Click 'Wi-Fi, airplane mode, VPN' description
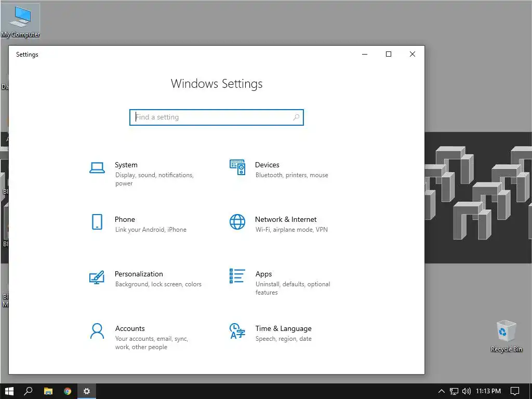 [291, 230]
